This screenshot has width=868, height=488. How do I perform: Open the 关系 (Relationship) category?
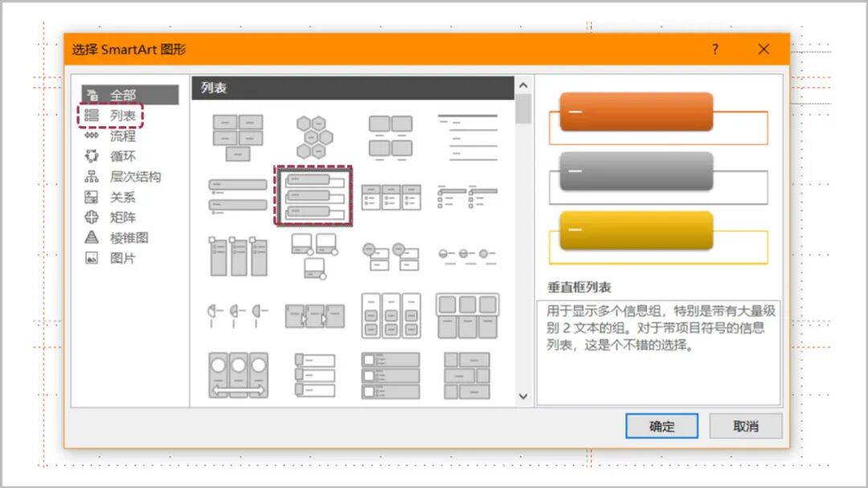click(111, 197)
